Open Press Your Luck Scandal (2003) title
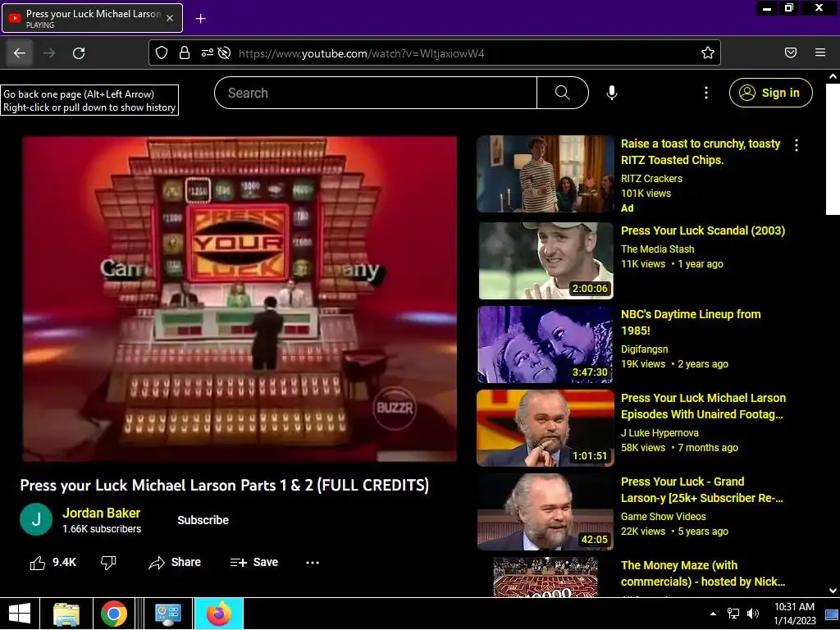 point(702,231)
